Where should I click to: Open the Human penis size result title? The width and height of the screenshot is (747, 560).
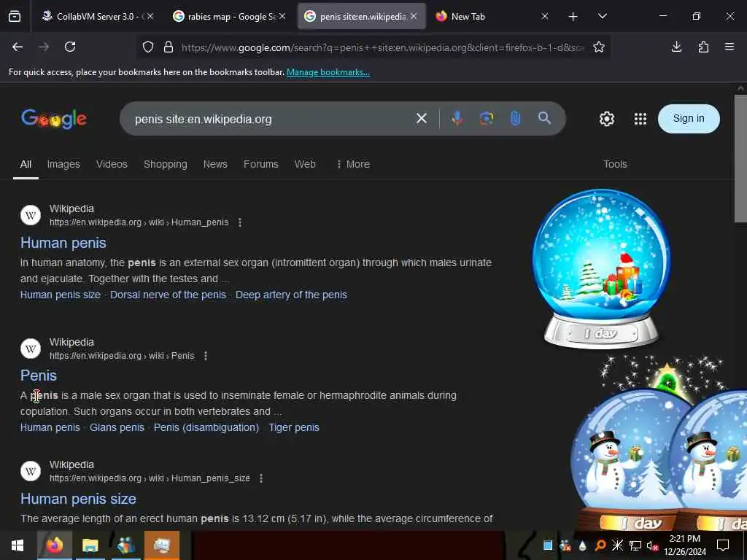[78, 499]
